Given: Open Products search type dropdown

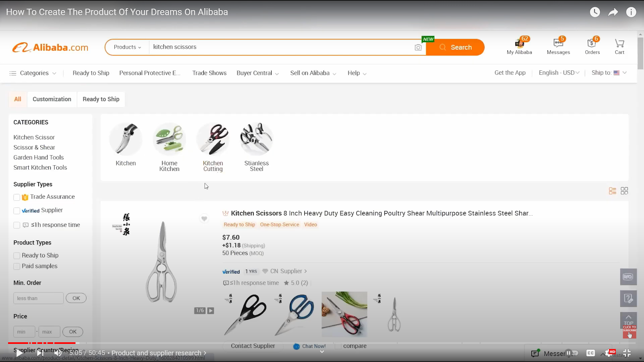Looking at the screenshot, I should (x=127, y=47).
